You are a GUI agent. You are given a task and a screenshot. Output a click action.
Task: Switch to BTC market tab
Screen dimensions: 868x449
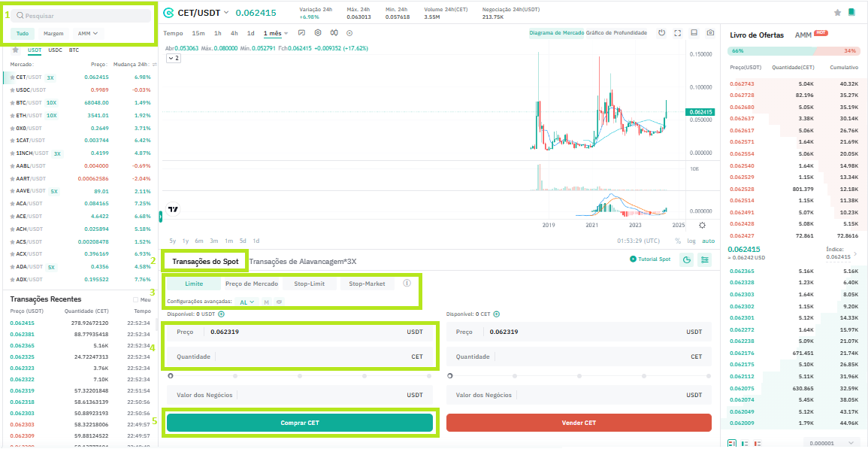click(x=74, y=50)
